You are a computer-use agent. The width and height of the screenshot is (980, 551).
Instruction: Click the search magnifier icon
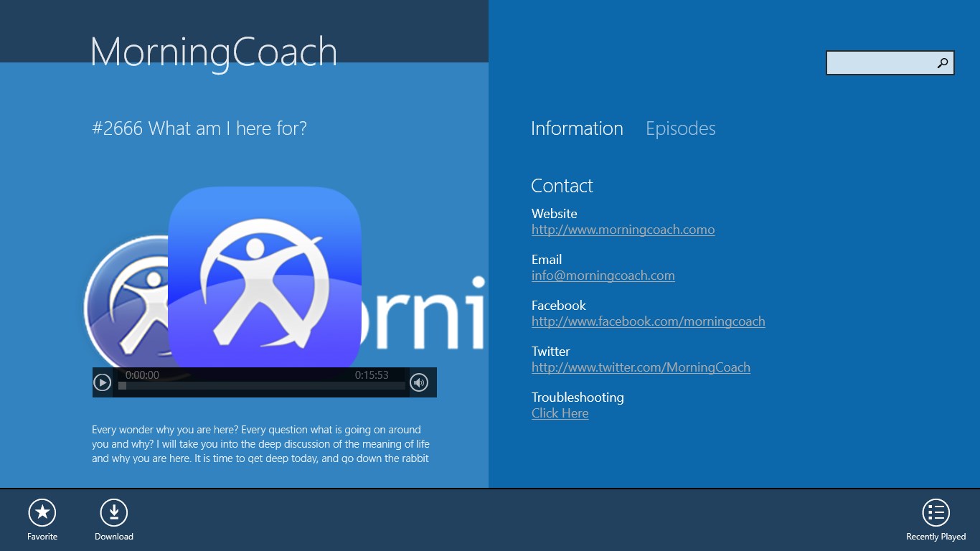click(x=943, y=63)
